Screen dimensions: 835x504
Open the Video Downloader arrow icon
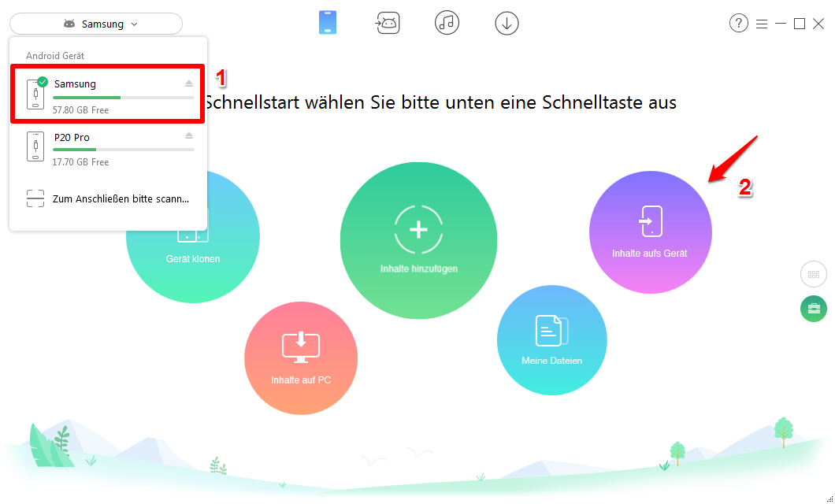(507, 23)
